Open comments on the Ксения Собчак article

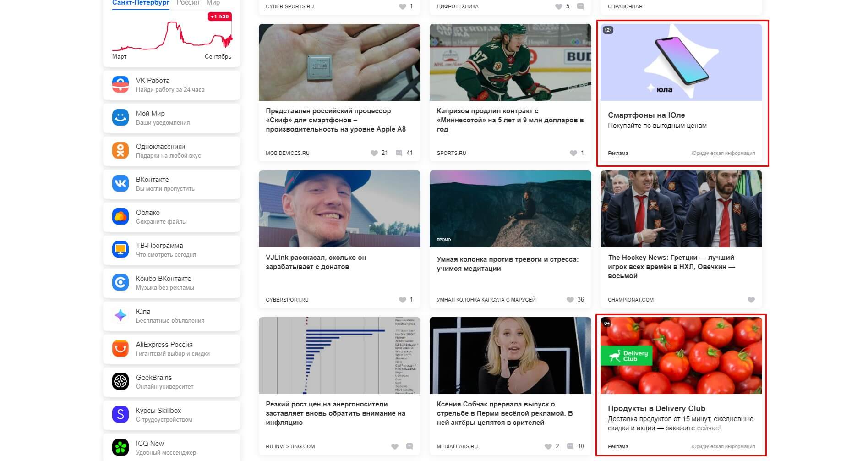click(570, 446)
